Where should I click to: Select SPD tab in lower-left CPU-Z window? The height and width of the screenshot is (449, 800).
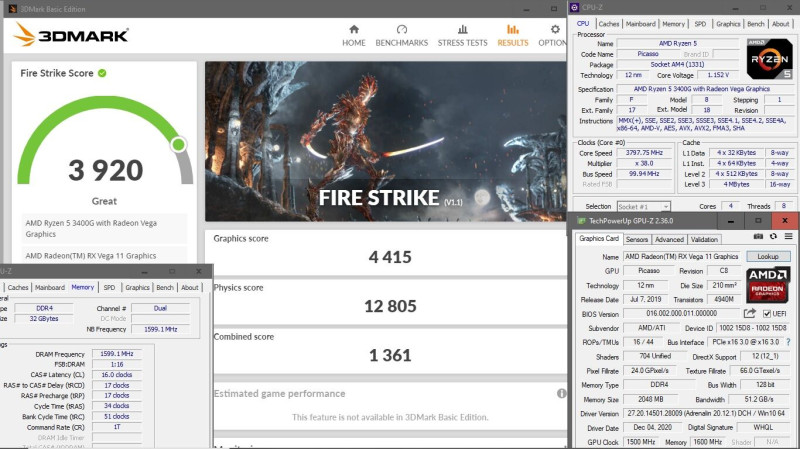tap(109, 288)
